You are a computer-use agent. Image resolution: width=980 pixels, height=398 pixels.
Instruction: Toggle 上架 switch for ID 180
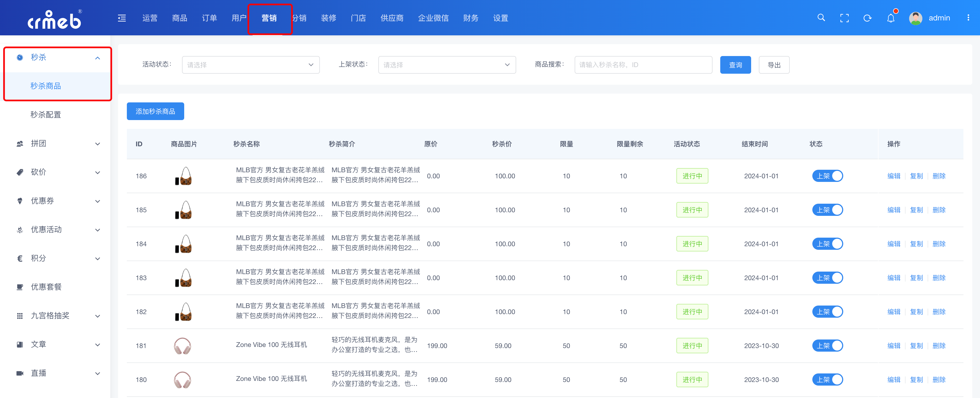[828, 380]
